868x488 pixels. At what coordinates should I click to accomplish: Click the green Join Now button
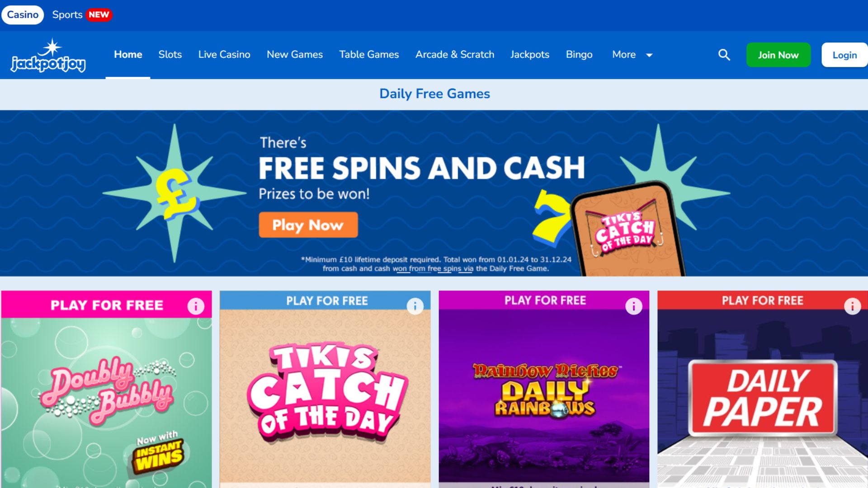[778, 55]
